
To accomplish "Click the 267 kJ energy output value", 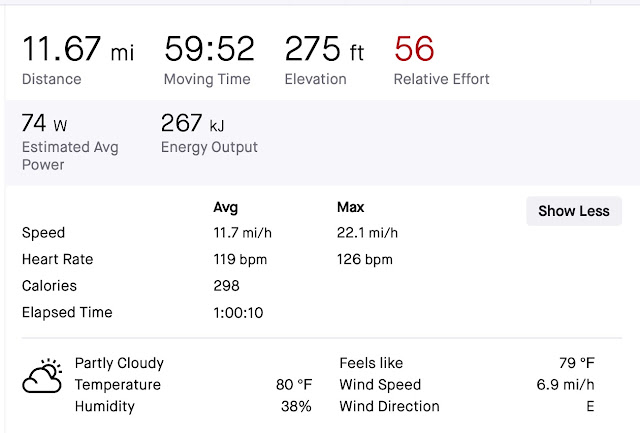I will 193,123.
